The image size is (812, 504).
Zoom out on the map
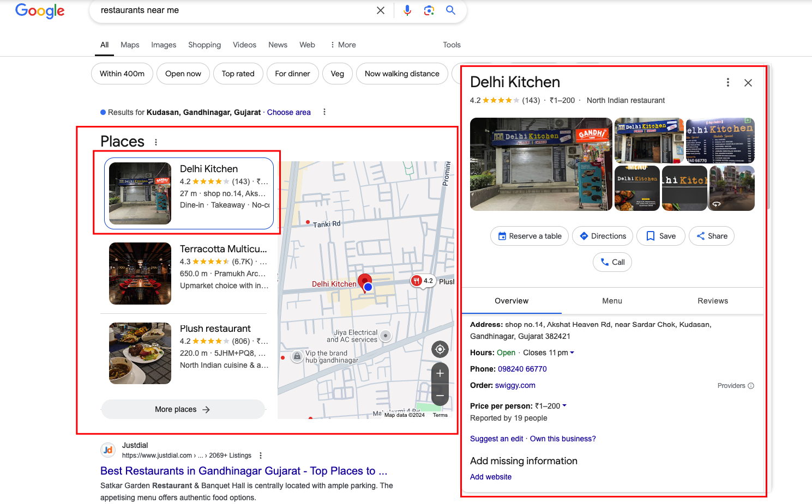pyautogui.click(x=440, y=395)
